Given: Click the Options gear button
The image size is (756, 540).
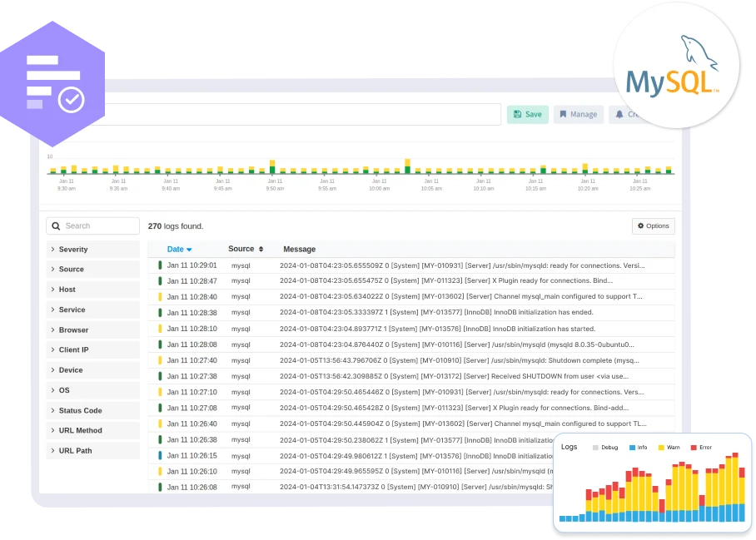Looking at the screenshot, I should coord(654,226).
